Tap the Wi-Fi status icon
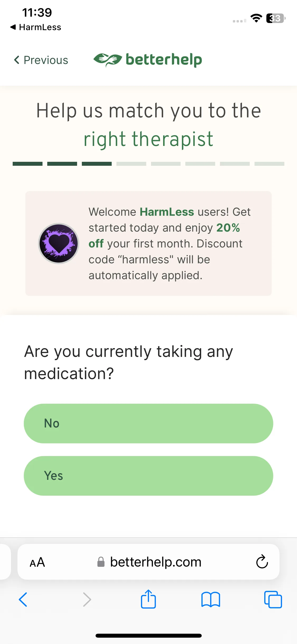Screen dimensions: 297x644 click(x=256, y=18)
